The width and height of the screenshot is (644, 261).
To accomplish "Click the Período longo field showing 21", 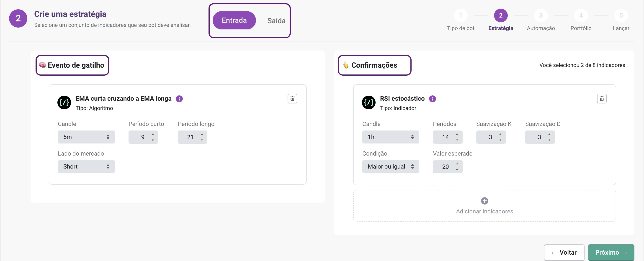I will point(193,137).
